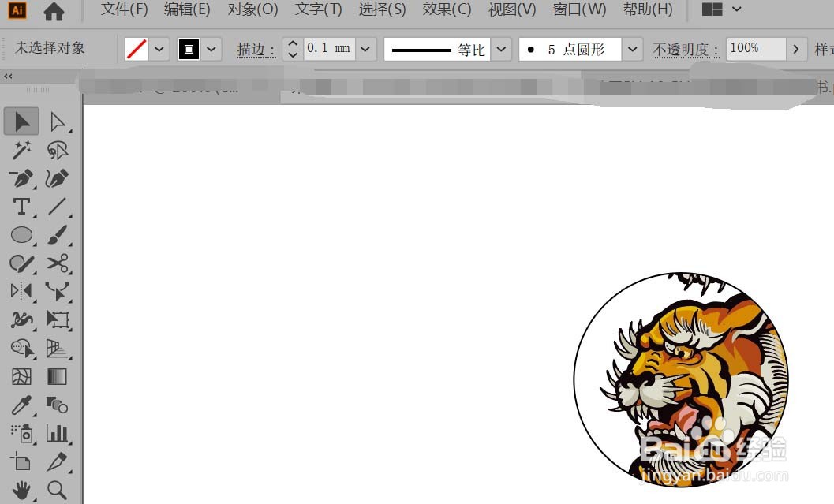This screenshot has height=504, width=834.
Task: Activate the Perspective Grid tool
Action: (x=57, y=349)
